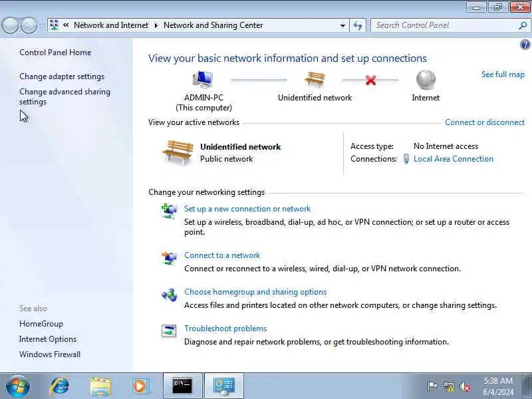Click the Set up new connection icon

point(169,211)
